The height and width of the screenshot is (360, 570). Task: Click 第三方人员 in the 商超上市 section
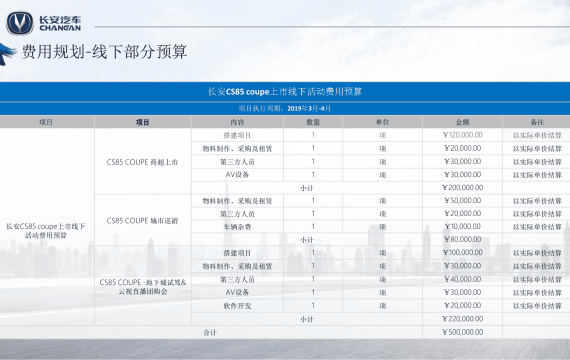coord(237,162)
